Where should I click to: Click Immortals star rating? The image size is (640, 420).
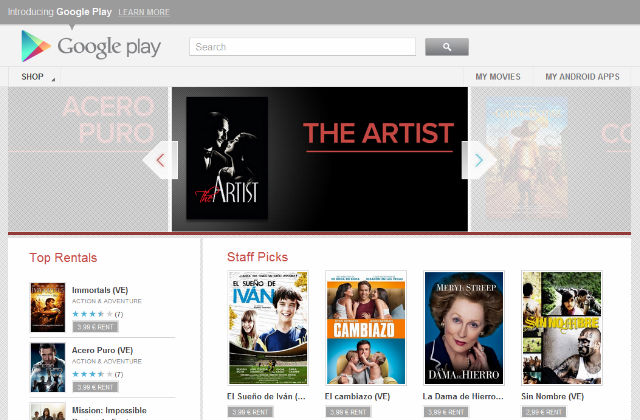tap(92, 314)
